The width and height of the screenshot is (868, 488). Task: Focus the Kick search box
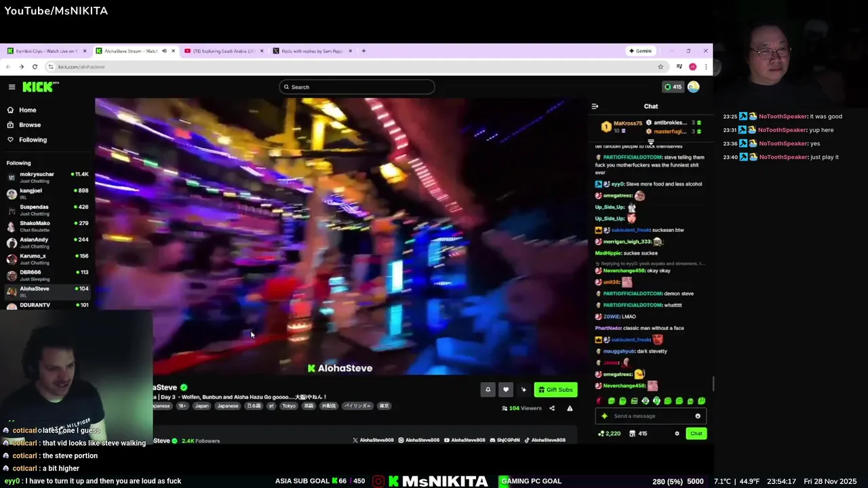coord(357,87)
